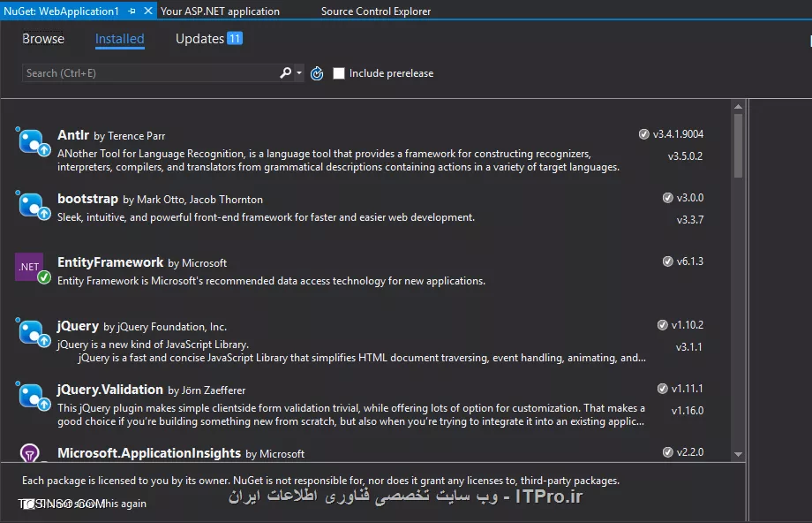Click the scrollbar down arrow
This screenshot has width=812, height=523.
pos(739,454)
